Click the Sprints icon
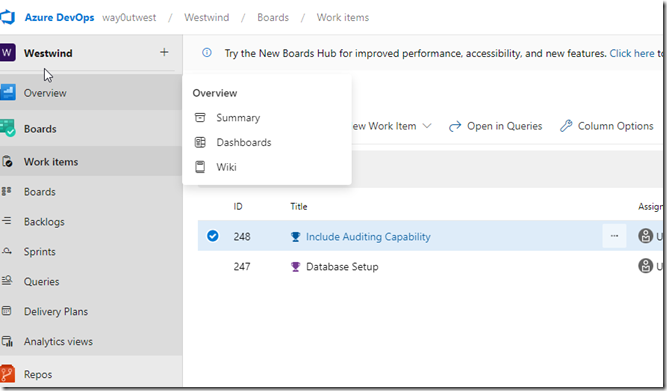This screenshot has width=667, height=391. tap(6, 251)
